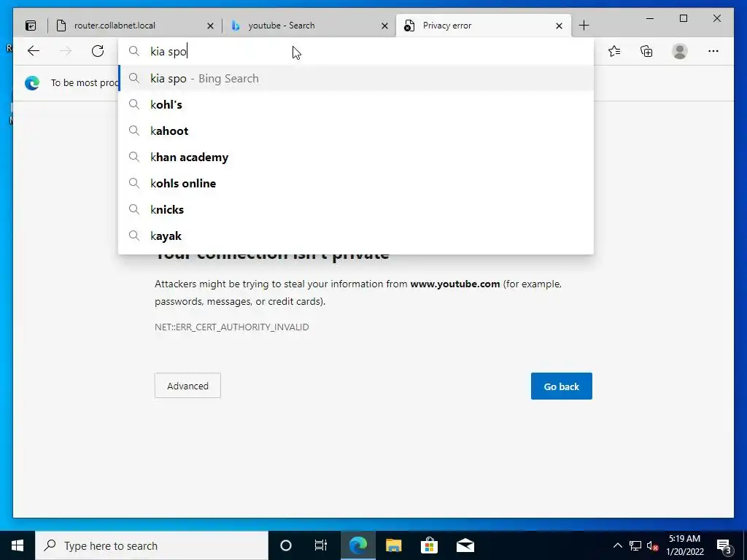The image size is (747, 560).
Task: Click the Go back button
Action: click(561, 386)
